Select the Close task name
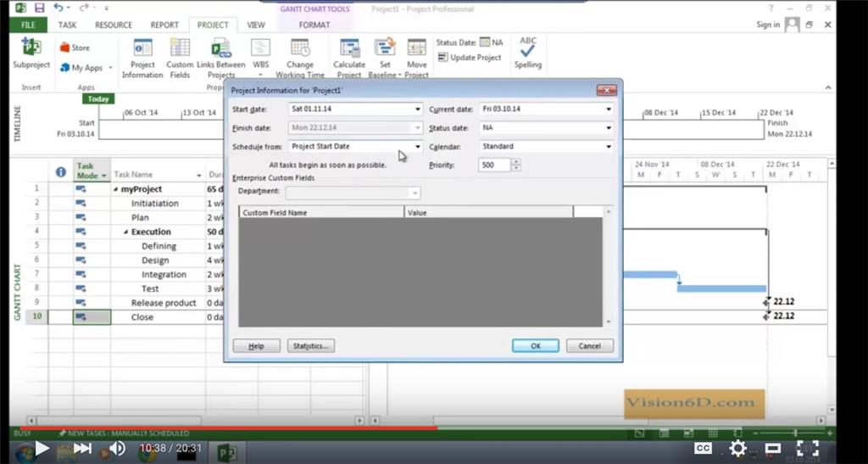Screen dimensions: 868x464 coord(142,317)
